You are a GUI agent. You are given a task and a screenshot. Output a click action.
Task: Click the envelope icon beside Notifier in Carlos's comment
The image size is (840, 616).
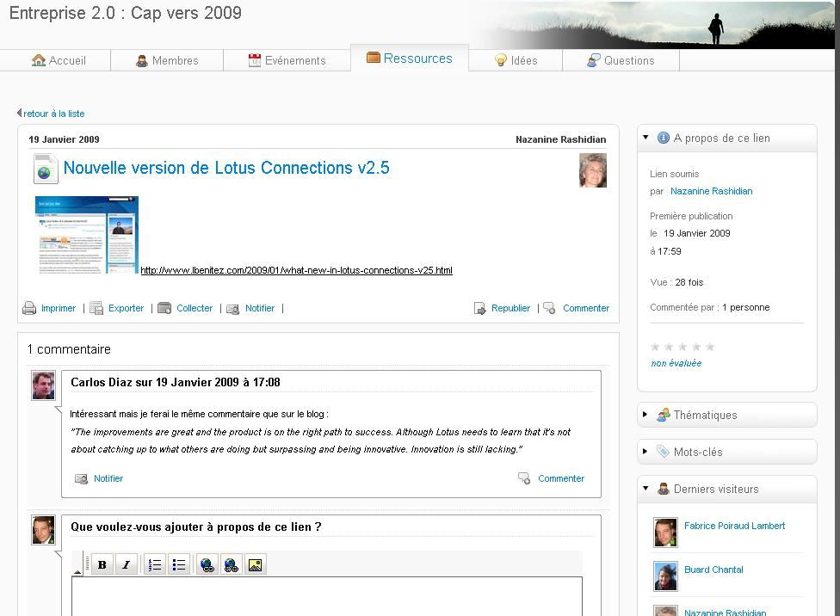point(82,478)
